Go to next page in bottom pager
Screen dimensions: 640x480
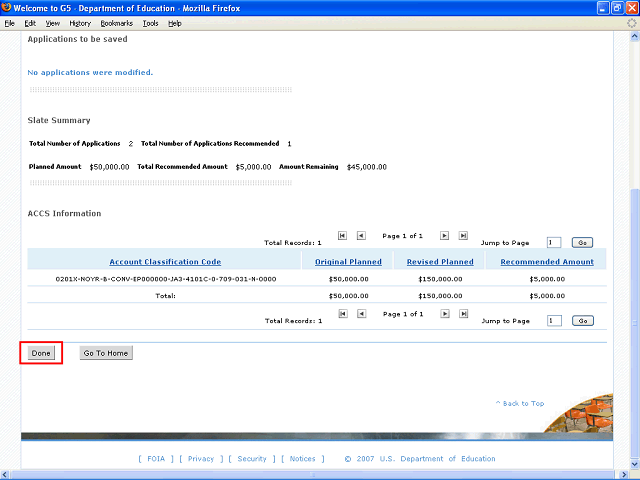[445, 313]
